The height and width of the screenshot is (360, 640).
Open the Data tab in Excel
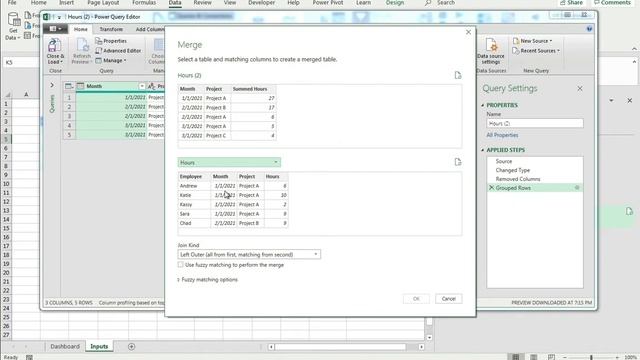point(175,3)
